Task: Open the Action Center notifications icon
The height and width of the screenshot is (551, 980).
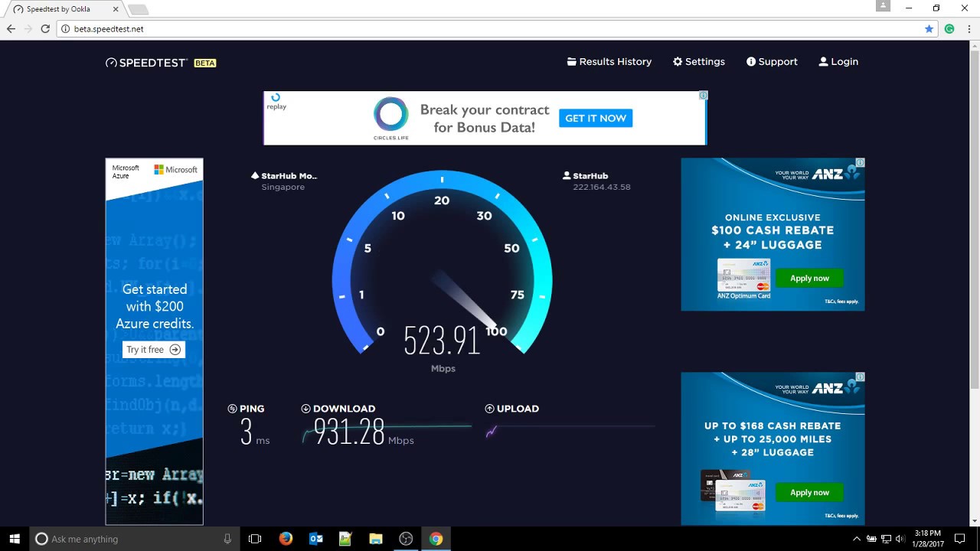Action: point(961,539)
